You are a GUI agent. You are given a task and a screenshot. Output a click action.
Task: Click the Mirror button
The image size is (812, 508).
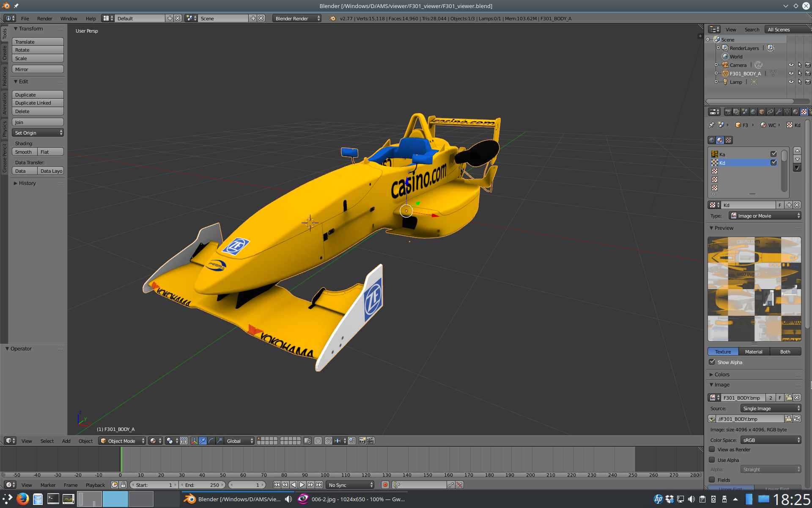tap(38, 69)
